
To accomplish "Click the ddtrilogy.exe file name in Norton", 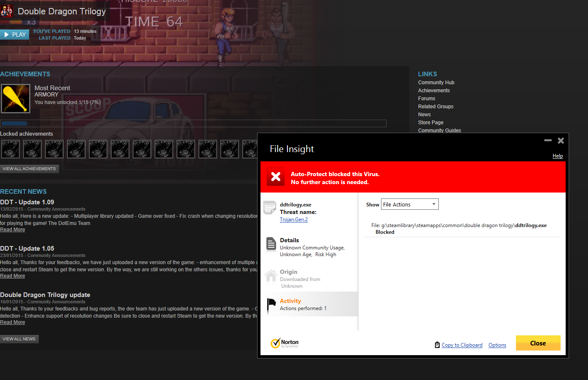I will pyautogui.click(x=295, y=205).
